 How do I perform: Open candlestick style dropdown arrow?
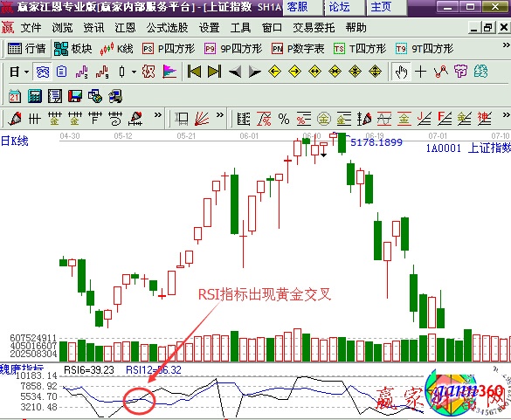click(134, 72)
